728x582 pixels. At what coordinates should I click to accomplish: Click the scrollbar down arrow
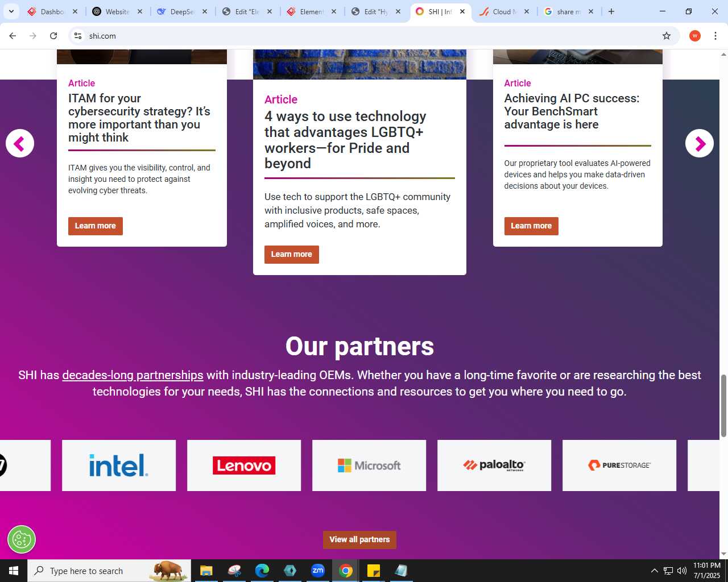click(723, 554)
